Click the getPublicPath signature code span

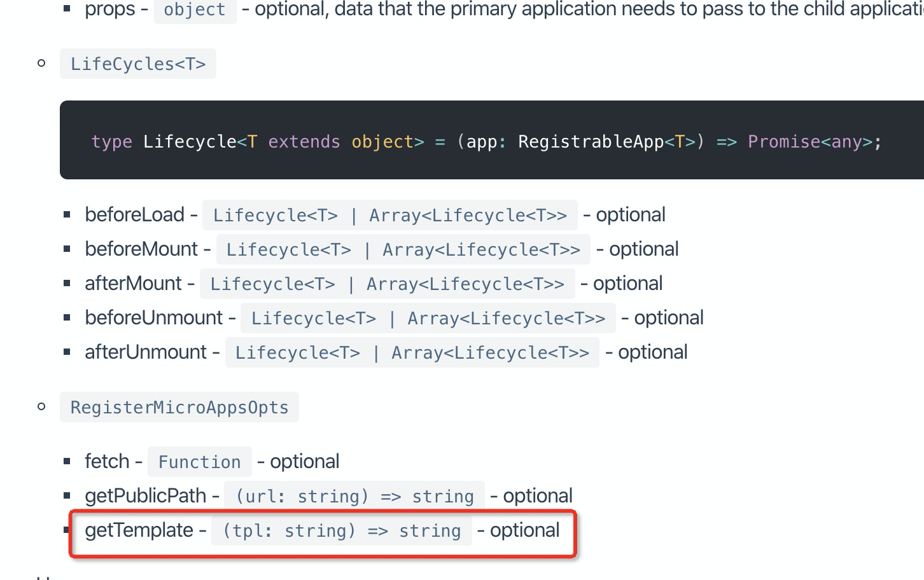(354, 496)
